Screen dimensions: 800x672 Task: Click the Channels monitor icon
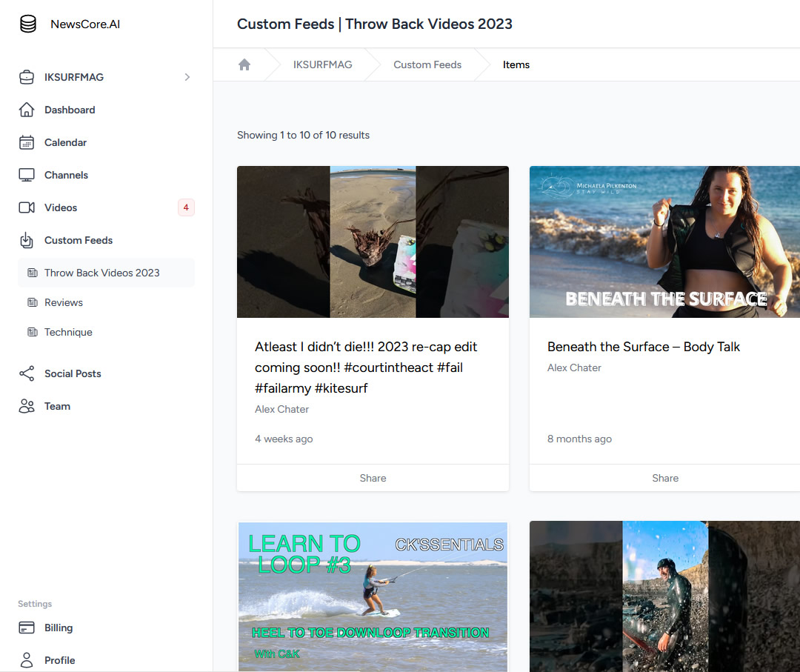pyautogui.click(x=27, y=175)
